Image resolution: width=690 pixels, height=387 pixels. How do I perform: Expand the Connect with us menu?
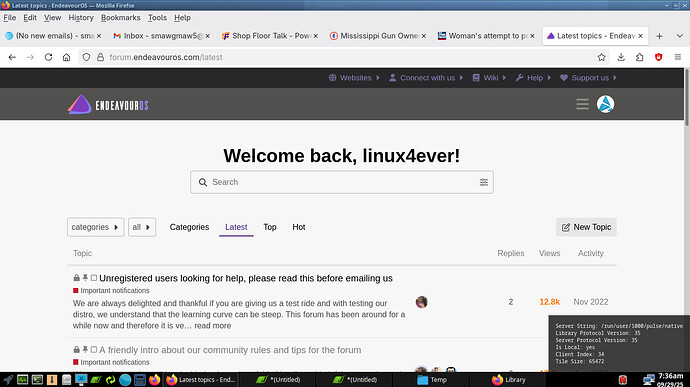(x=426, y=78)
